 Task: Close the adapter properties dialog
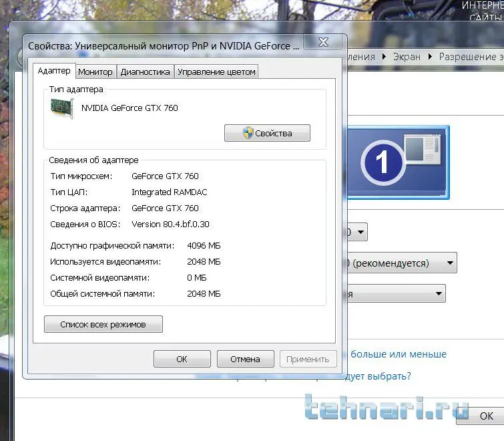[322, 42]
